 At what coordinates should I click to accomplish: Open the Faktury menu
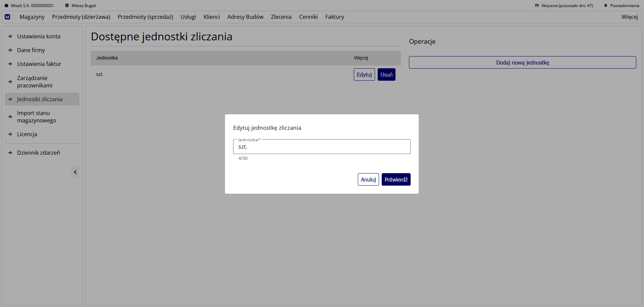tap(334, 17)
